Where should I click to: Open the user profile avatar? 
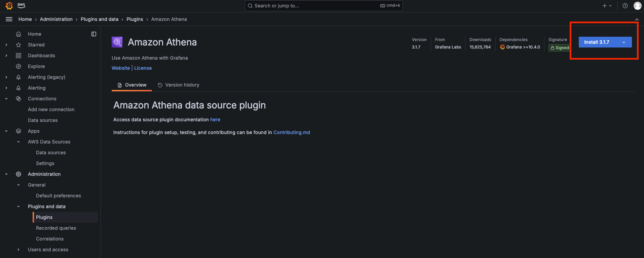click(x=637, y=6)
